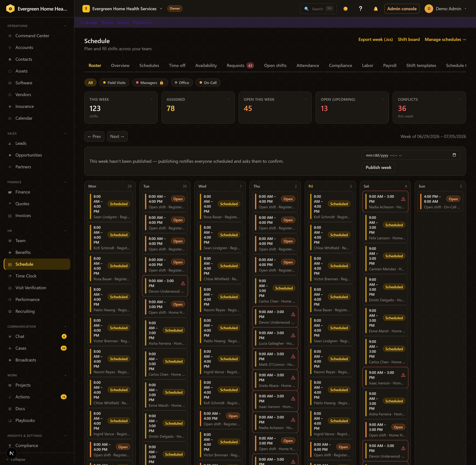476x465 pixels.
Task: Open the notifications bell icon
Action: pyautogui.click(x=375, y=9)
